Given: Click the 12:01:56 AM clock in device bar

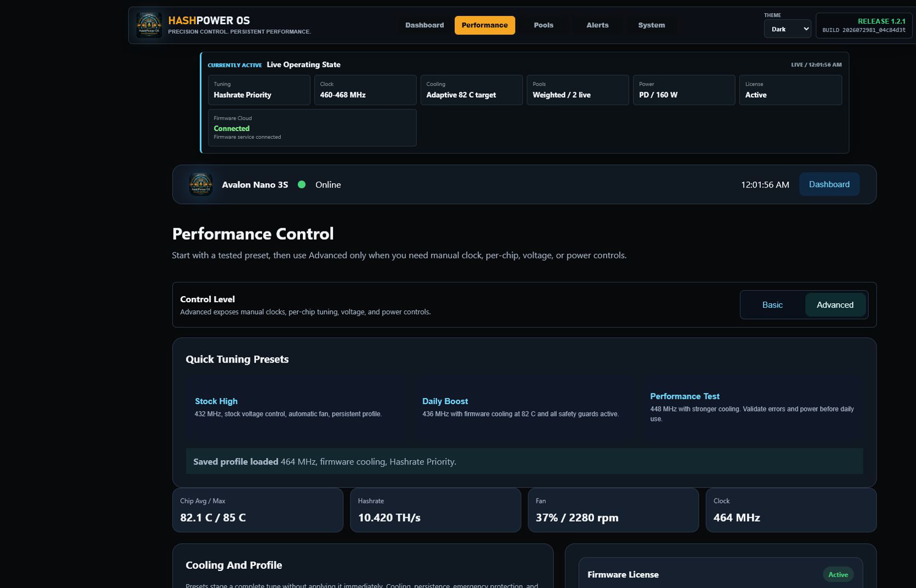Looking at the screenshot, I should pos(765,184).
